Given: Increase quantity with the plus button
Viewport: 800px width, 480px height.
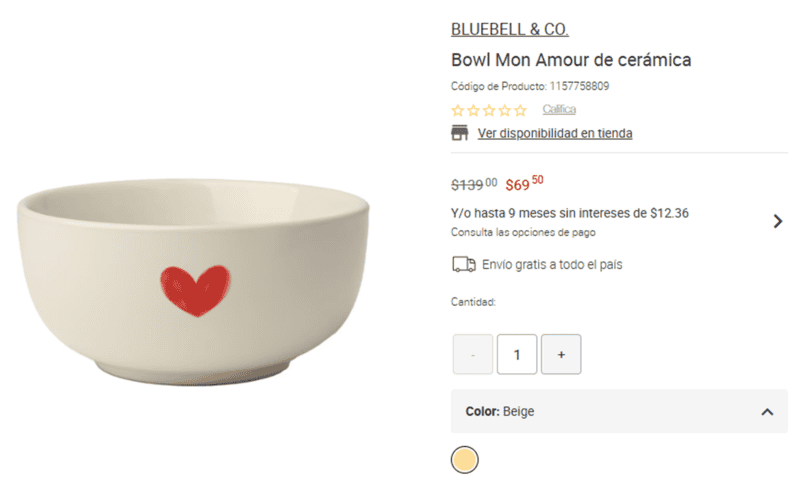Looking at the screenshot, I should click(561, 354).
